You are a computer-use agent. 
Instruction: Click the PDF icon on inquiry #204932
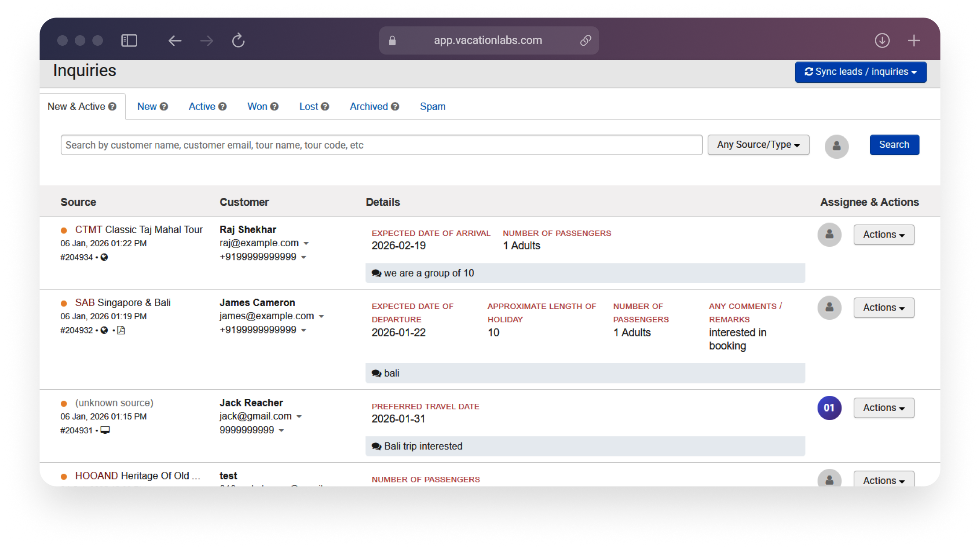(121, 330)
